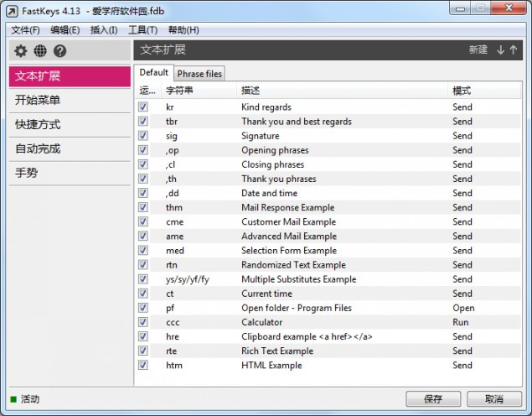Click the Open mode cell for pf
This screenshot has width=532, height=416.
463,308
